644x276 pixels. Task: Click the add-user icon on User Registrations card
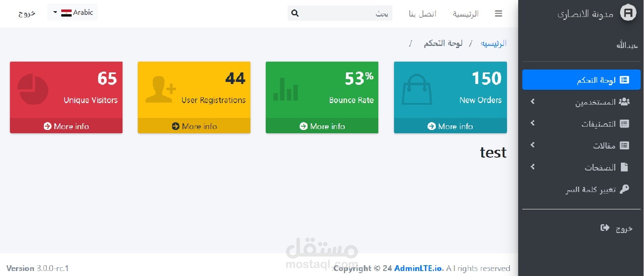click(x=161, y=89)
